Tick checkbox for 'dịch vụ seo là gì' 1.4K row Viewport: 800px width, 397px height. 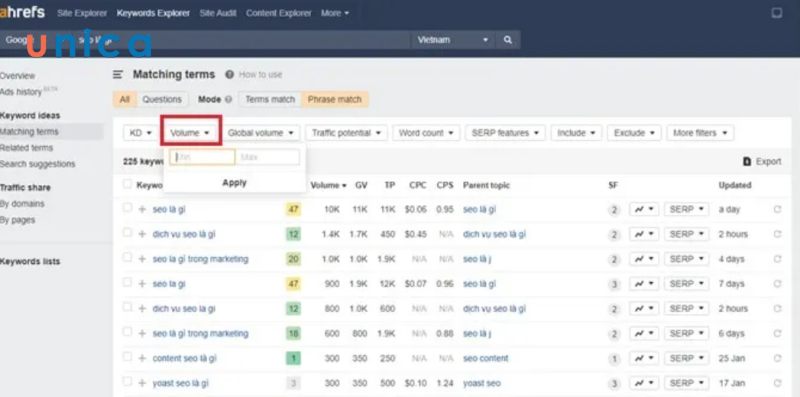pos(127,233)
